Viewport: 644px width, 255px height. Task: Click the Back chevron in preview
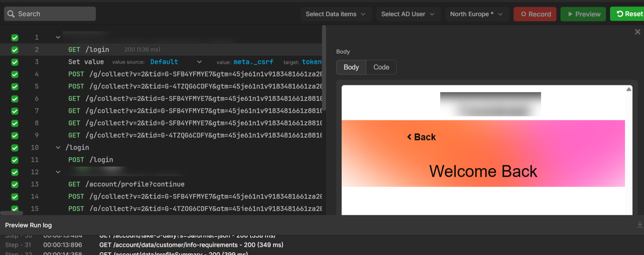click(x=409, y=137)
